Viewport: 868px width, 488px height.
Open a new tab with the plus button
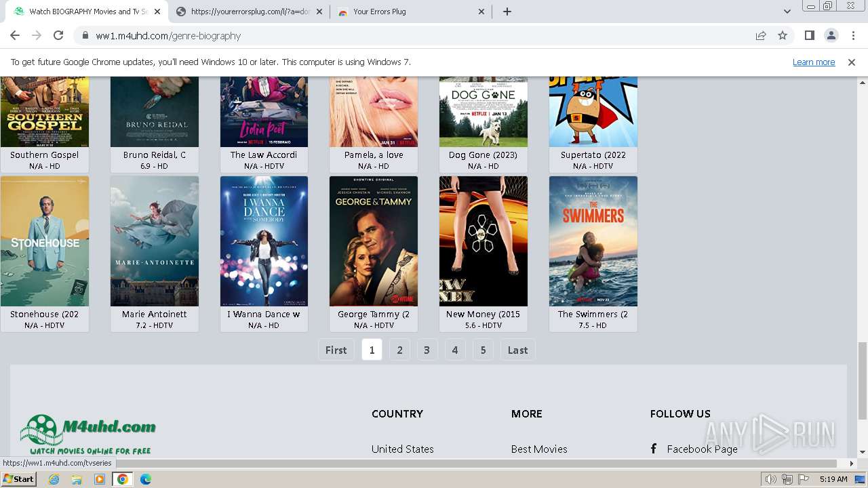tap(507, 12)
